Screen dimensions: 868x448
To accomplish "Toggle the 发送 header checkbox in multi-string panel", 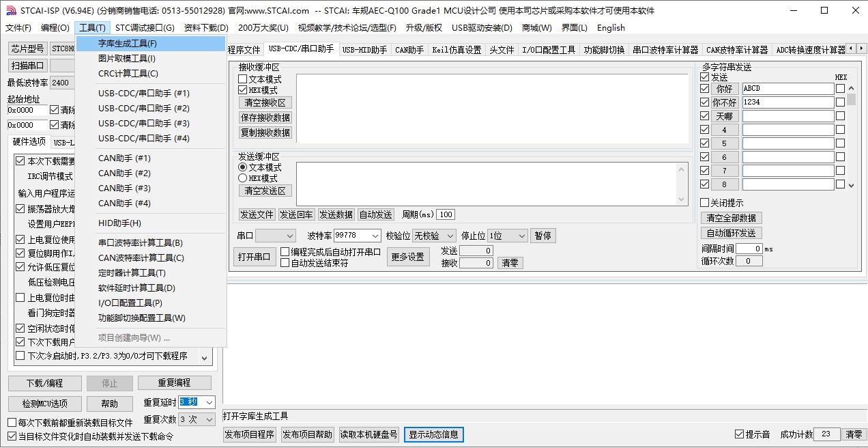I will [705, 78].
